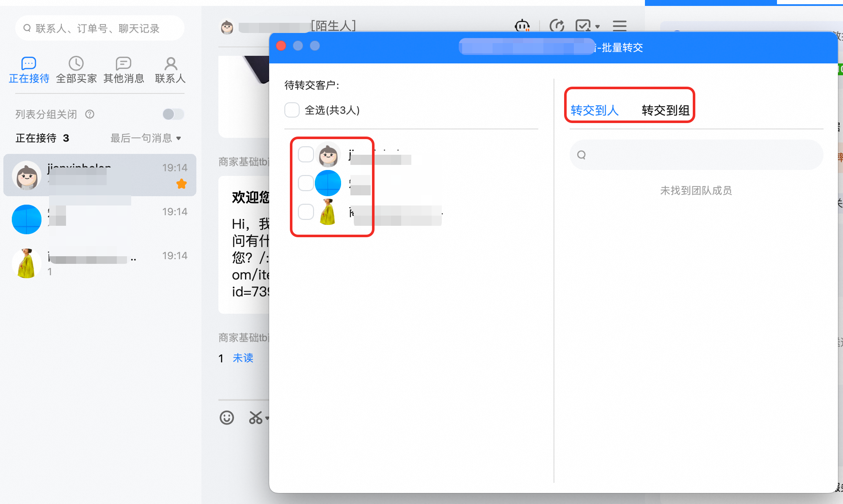Click the scissors screenshot icon
This screenshot has height=504, width=843.
click(256, 418)
